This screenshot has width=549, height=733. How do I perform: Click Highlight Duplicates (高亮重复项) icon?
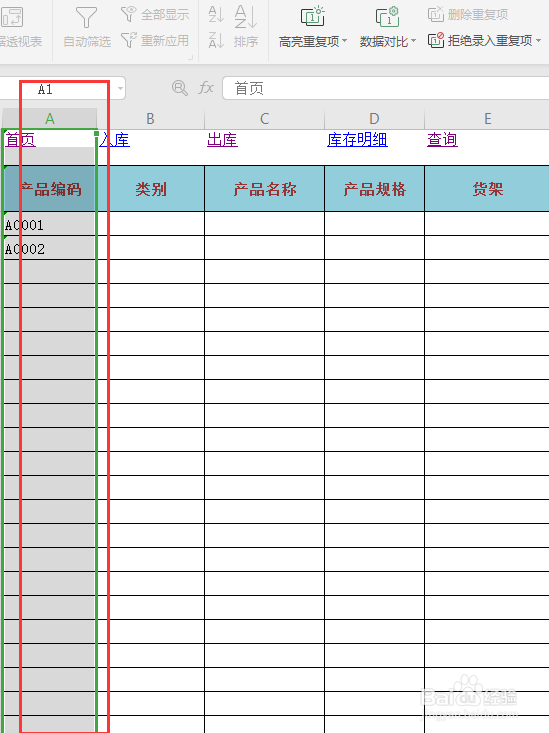tap(312, 17)
